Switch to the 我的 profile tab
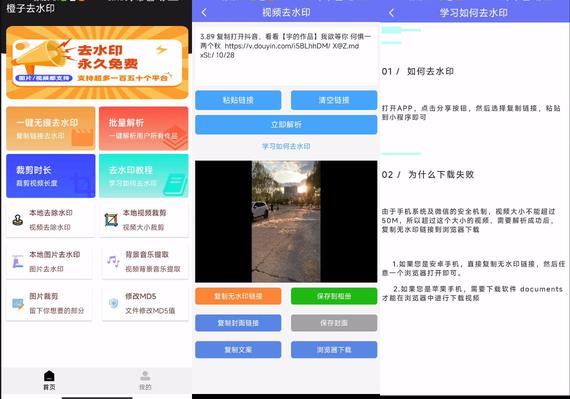 [x=145, y=380]
